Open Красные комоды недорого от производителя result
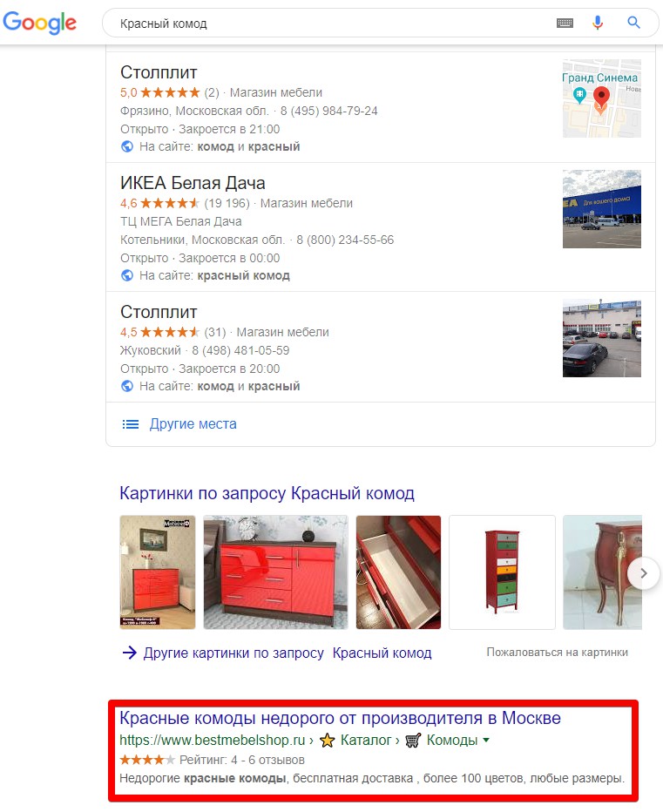 click(340, 718)
